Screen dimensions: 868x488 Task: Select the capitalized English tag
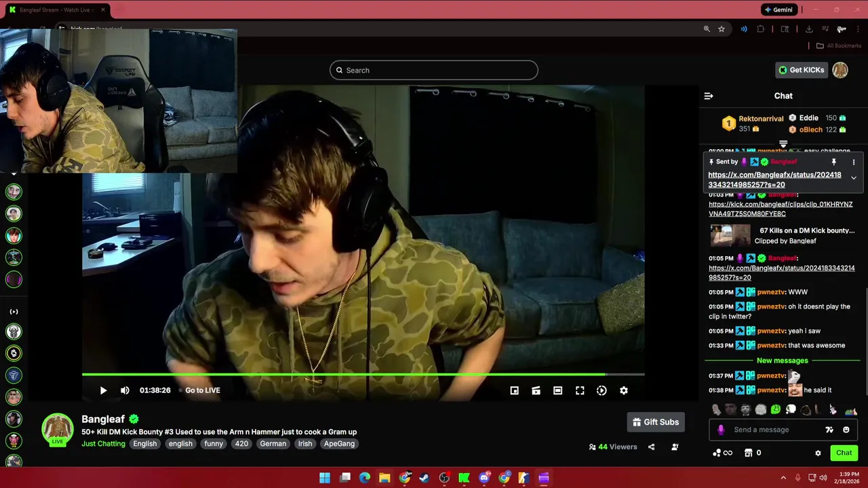(x=145, y=444)
